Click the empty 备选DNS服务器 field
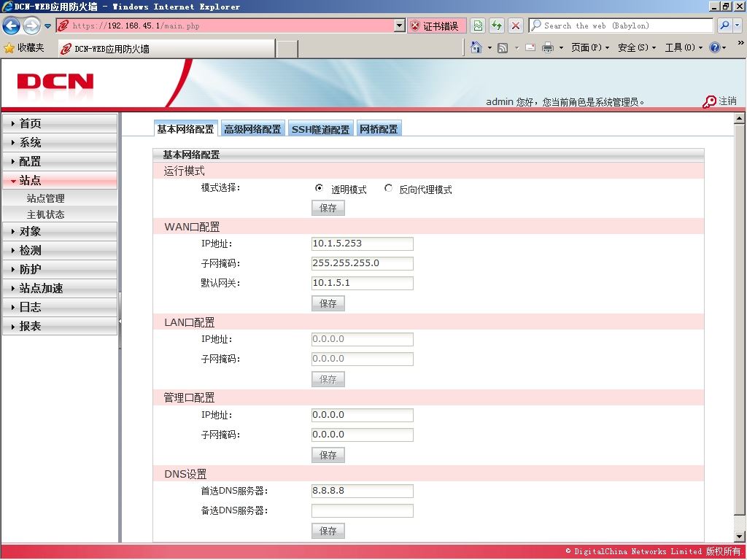 coord(362,511)
